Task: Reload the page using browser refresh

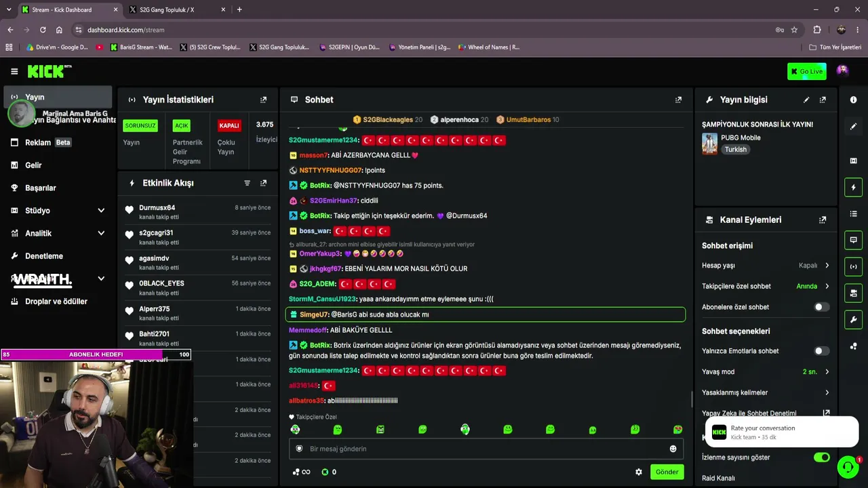Action: [43, 30]
